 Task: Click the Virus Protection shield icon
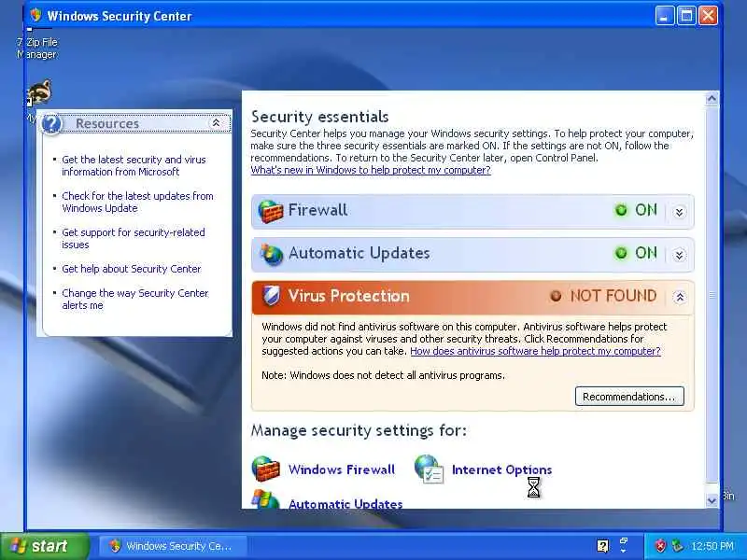click(271, 296)
